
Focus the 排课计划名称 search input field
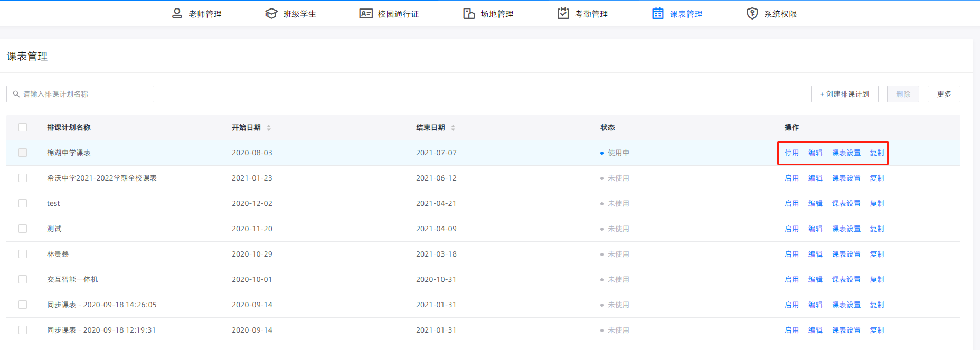pos(84,94)
